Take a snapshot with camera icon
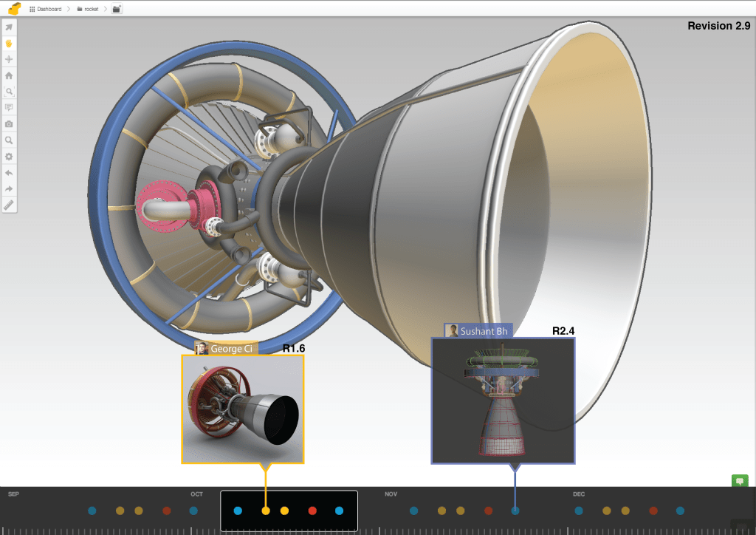756x535 pixels. click(x=9, y=124)
